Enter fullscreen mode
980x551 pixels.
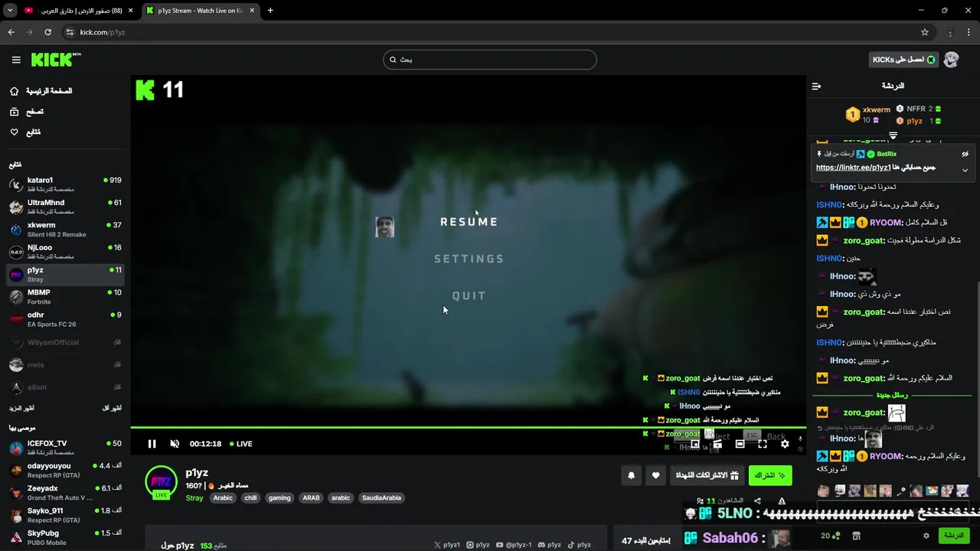[763, 444]
